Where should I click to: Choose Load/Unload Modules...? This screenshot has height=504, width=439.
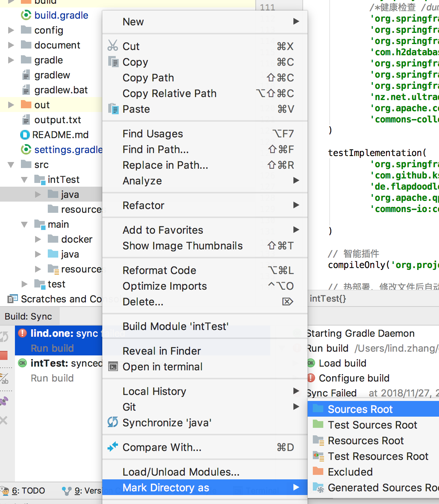[x=205, y=472]
